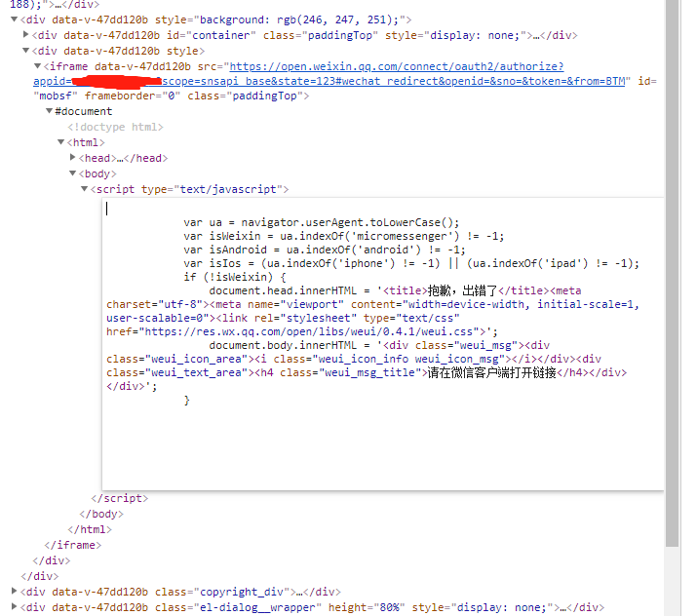Expand the copyright_div element

(x=15, y=591)
